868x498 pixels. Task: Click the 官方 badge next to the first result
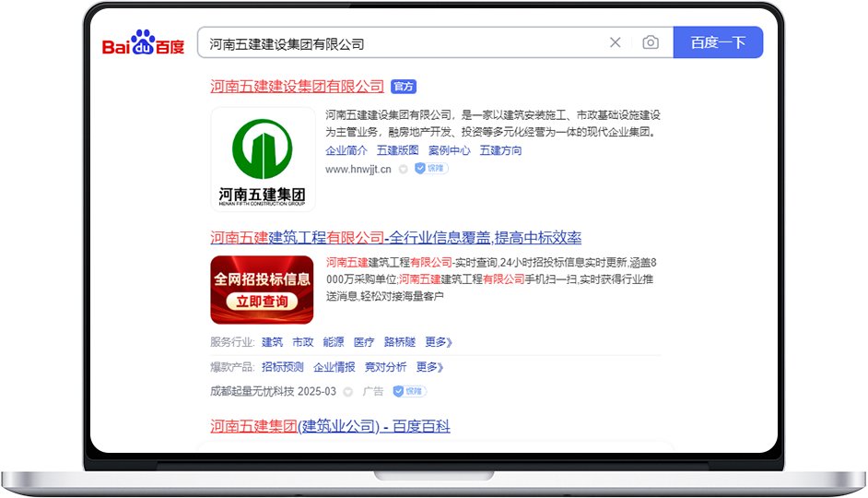click(404, 87)
